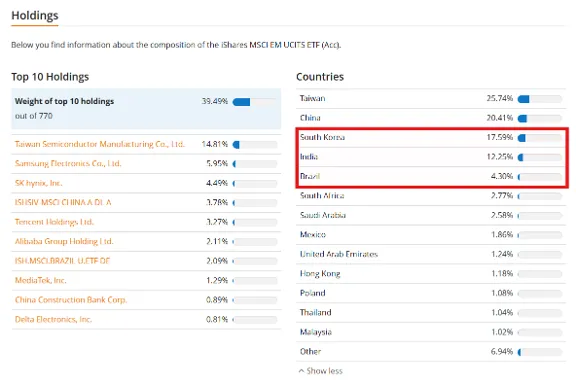The image size is (576, 384).
Task: Open Delta Electronics, Inc. link
Action: (53, 319)
